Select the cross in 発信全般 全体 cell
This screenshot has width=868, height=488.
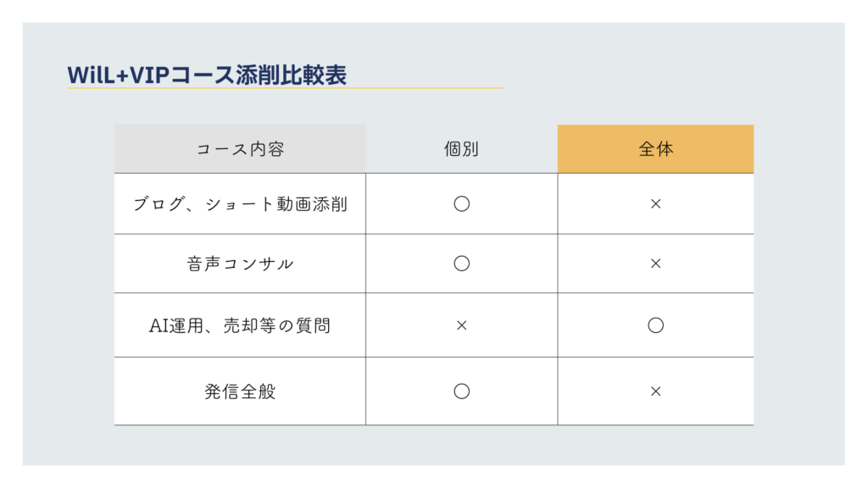pyautogui.click(x=655, y=391)
